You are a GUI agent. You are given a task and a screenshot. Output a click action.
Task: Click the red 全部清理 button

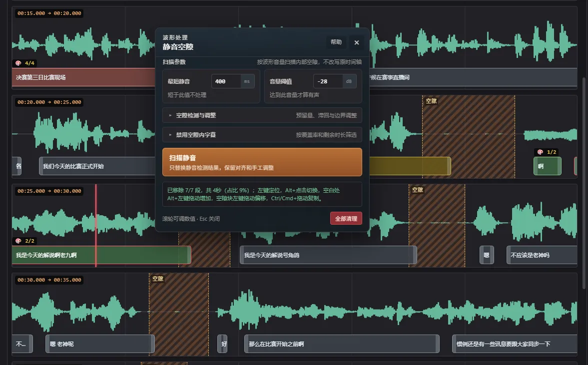(346, 219)
